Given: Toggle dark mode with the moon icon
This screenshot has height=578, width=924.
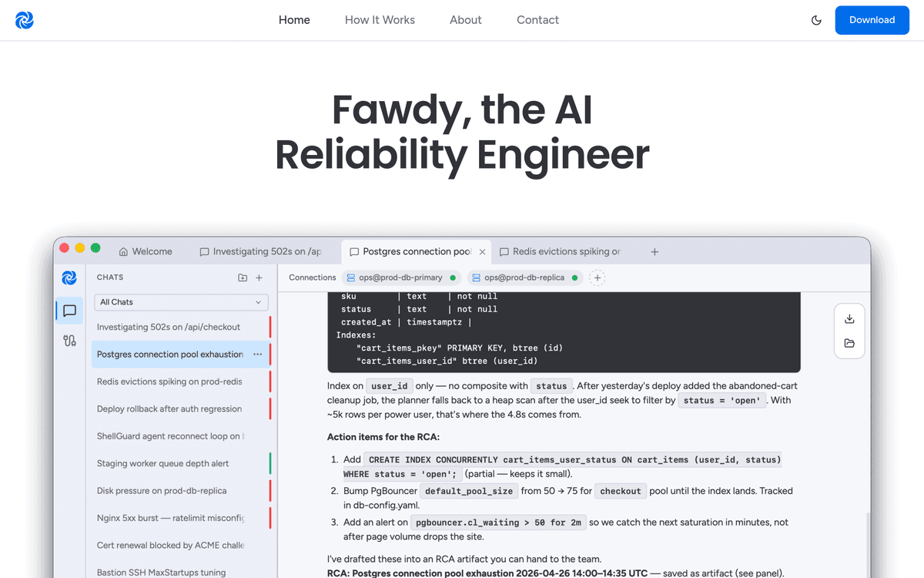Looking at the screenshot, I should click(x=816, y=20).
